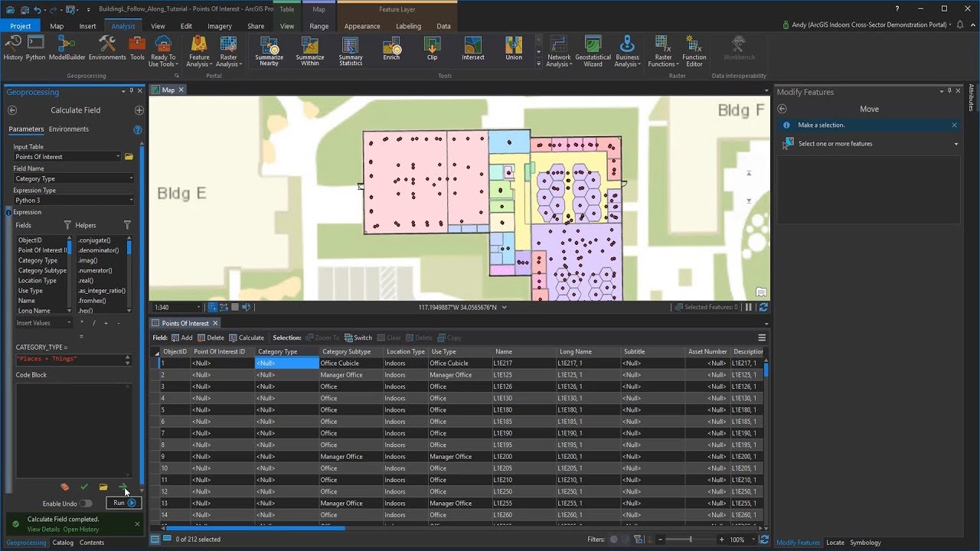Dismiss the Calculate Field completed message
Viewport: 980px width, 551px height.
point(137,524)
